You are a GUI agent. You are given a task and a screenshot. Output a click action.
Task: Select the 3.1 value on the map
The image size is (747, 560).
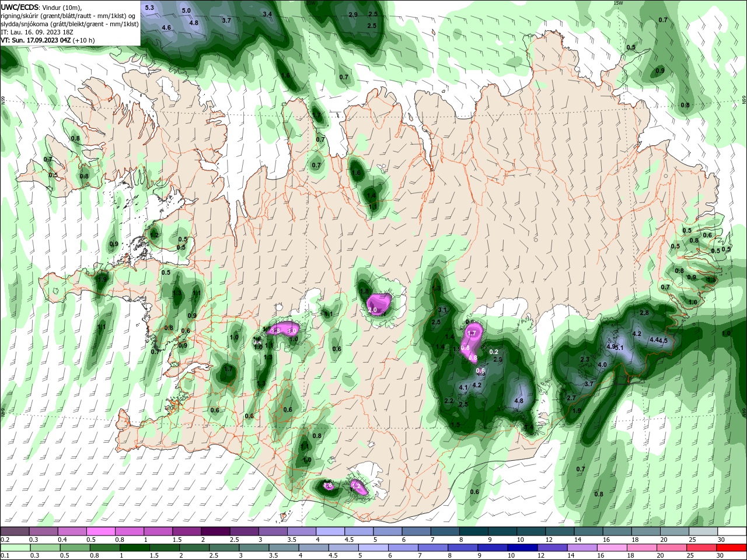point(442,310)
